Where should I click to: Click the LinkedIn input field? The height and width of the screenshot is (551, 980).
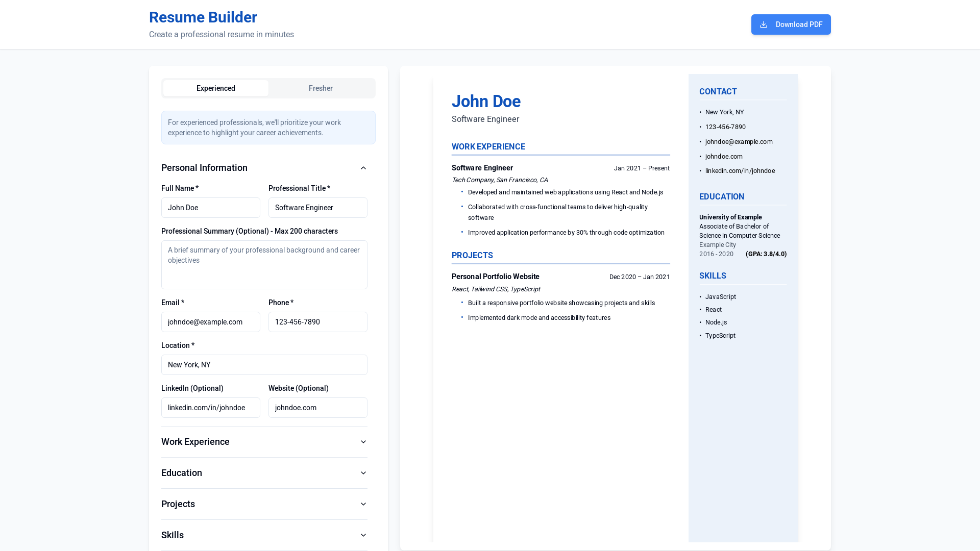pos(211,408)
